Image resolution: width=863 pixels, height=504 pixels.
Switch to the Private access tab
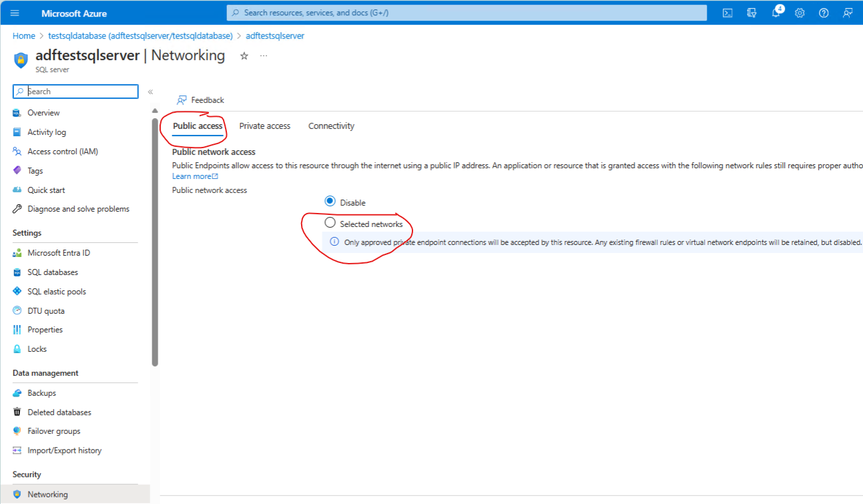coord(265,126)
